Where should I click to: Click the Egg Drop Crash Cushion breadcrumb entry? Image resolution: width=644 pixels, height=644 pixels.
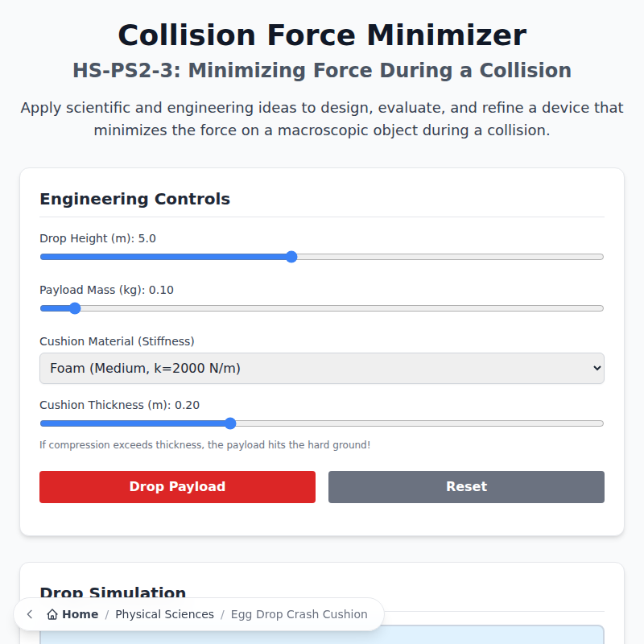point(300,614)
